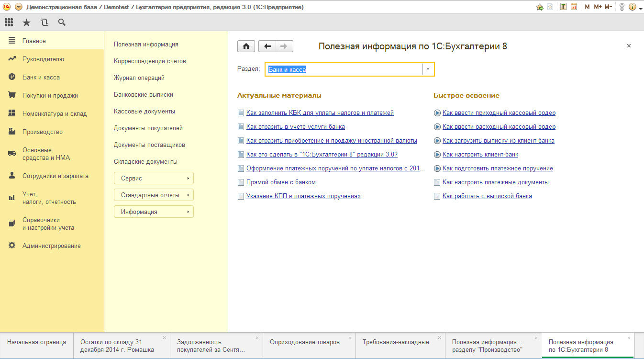Open link Как ввести расходный кассовый ордер
The image size is (644, 359).
pos(499,127)
